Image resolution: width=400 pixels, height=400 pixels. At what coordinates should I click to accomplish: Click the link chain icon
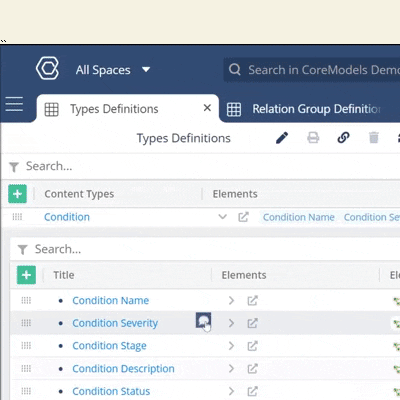[343, 137]
